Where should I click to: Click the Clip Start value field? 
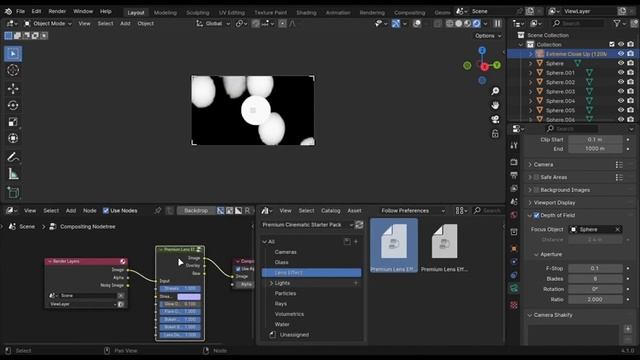coord(595,140)
